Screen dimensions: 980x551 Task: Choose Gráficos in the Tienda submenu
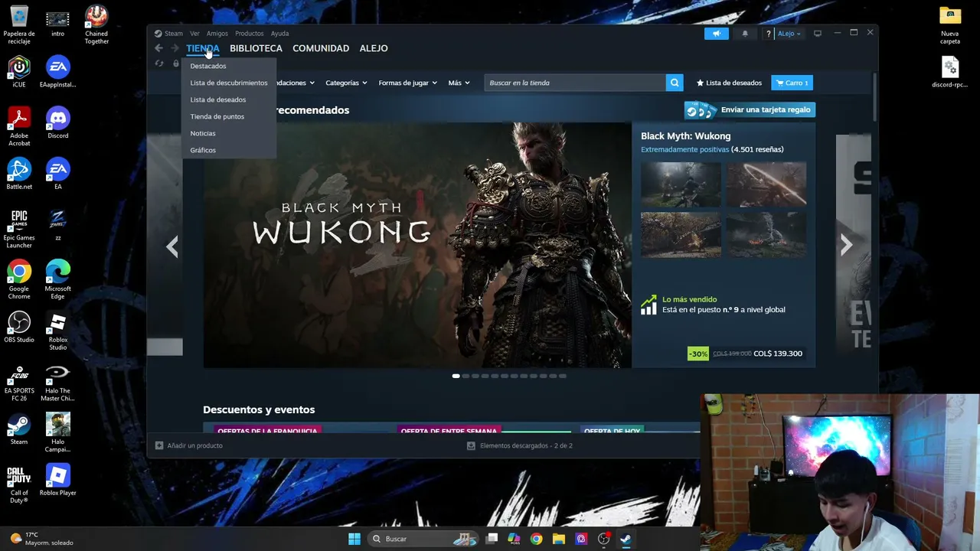(203, 150)
